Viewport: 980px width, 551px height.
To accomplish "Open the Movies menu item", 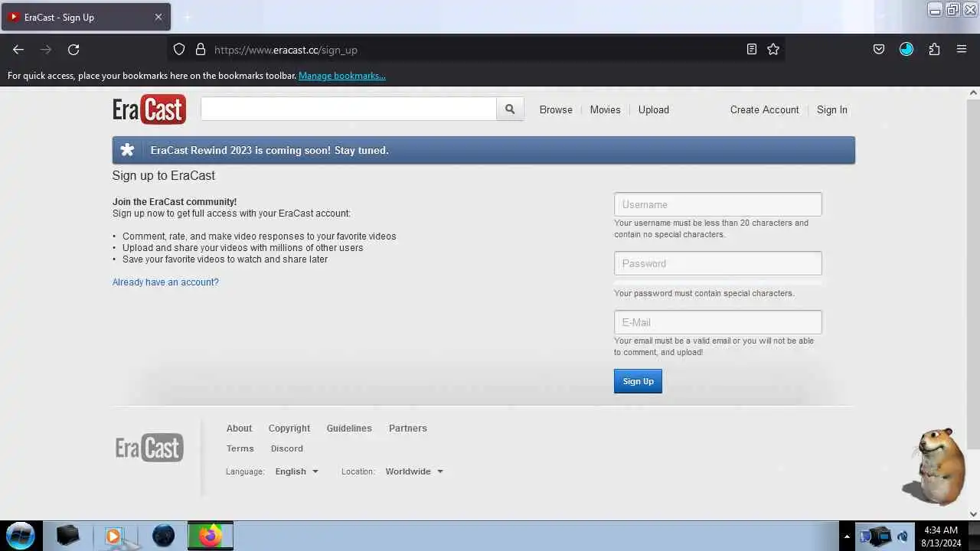I will [605, 109].
